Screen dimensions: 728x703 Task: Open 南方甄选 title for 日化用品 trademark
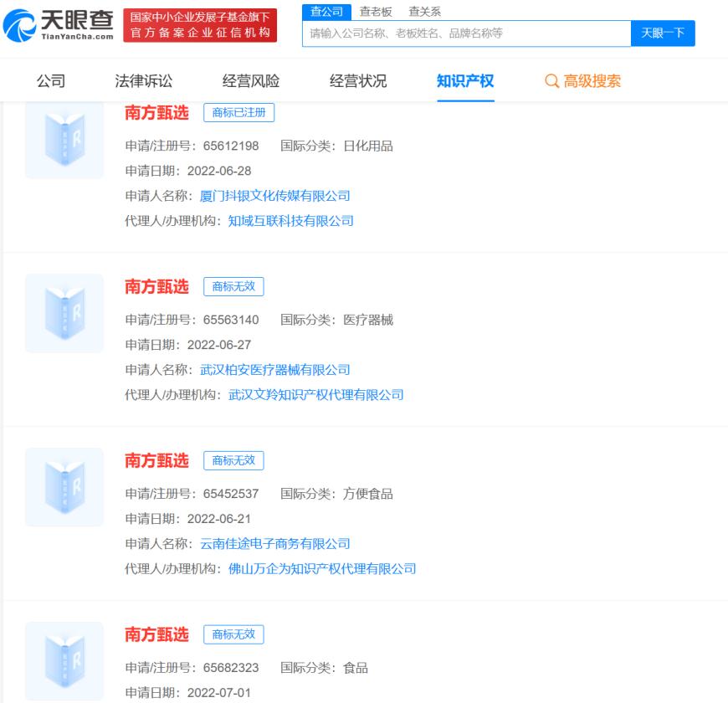click(x=157, y=113)
